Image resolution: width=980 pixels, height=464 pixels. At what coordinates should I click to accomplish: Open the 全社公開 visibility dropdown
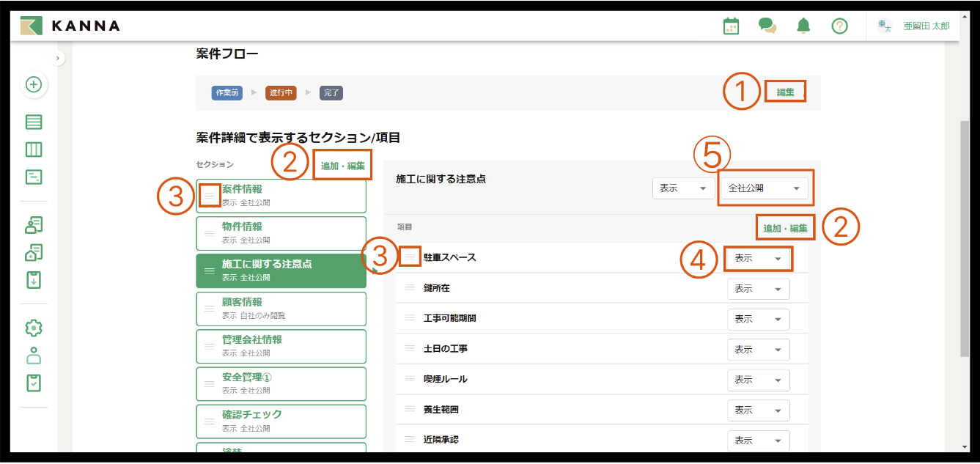[765, 188]
